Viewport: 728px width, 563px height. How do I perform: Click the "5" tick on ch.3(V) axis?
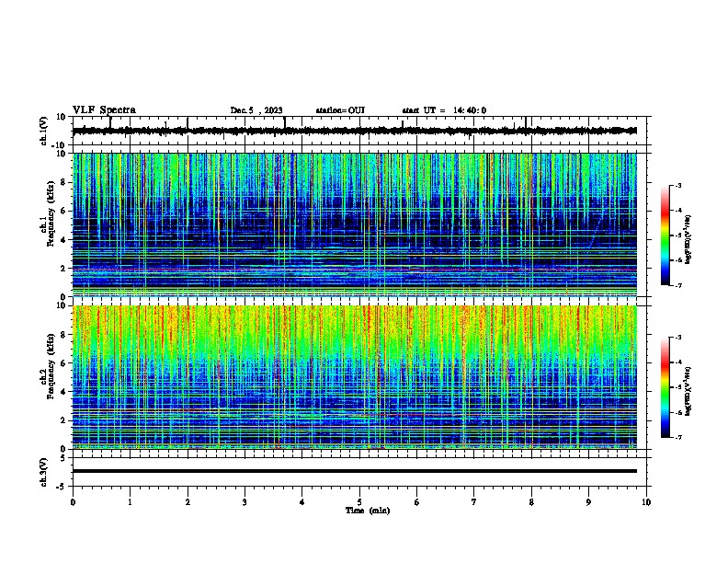coord(64,458)
